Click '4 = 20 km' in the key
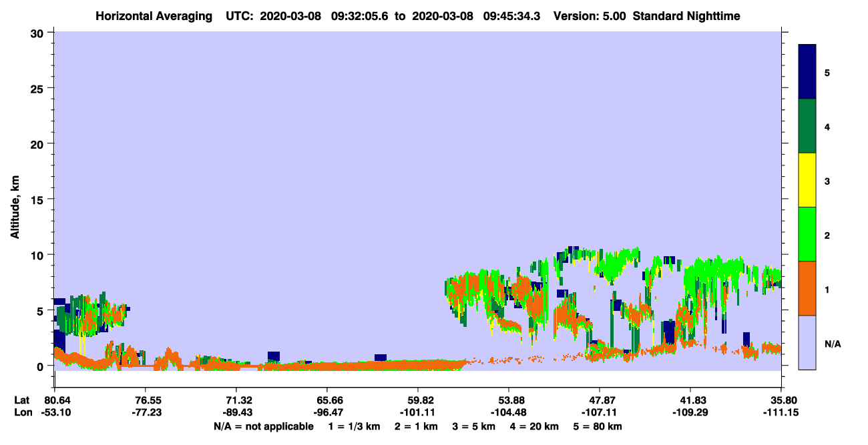 [535, 426]
